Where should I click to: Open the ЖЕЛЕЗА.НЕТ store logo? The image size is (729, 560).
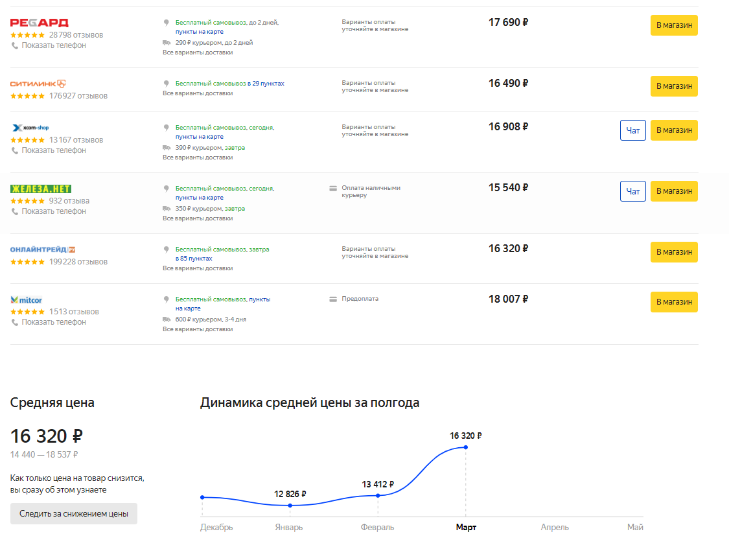pyautogui.click(x=41, y=189)
